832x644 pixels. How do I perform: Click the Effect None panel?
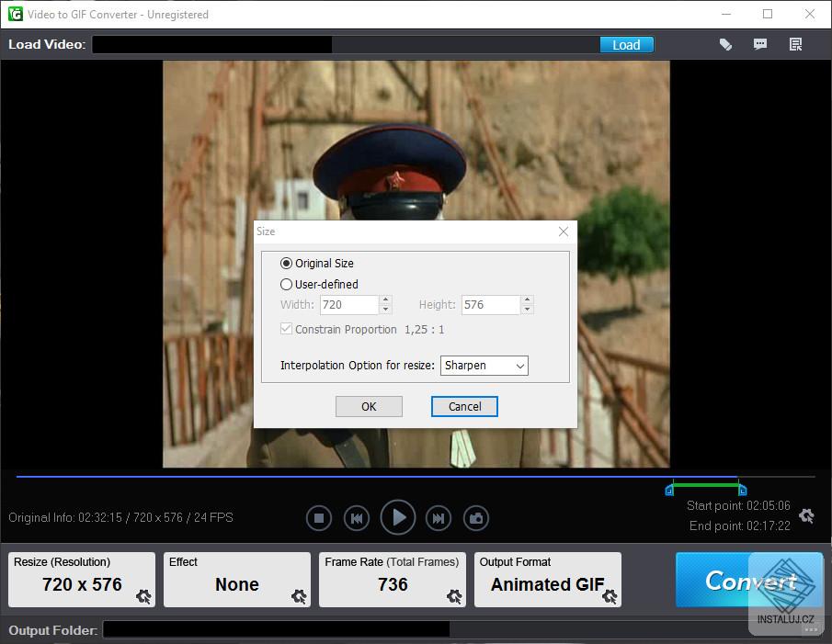236,580
